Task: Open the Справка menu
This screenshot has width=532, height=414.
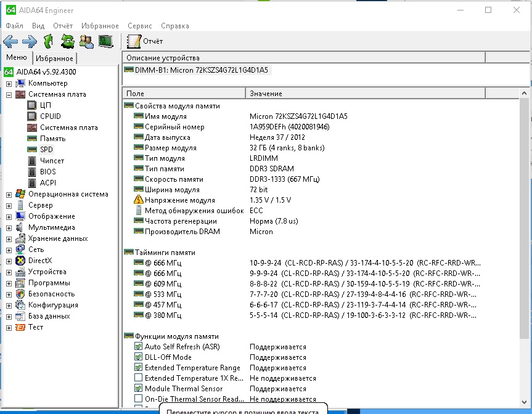Action: 175,26
